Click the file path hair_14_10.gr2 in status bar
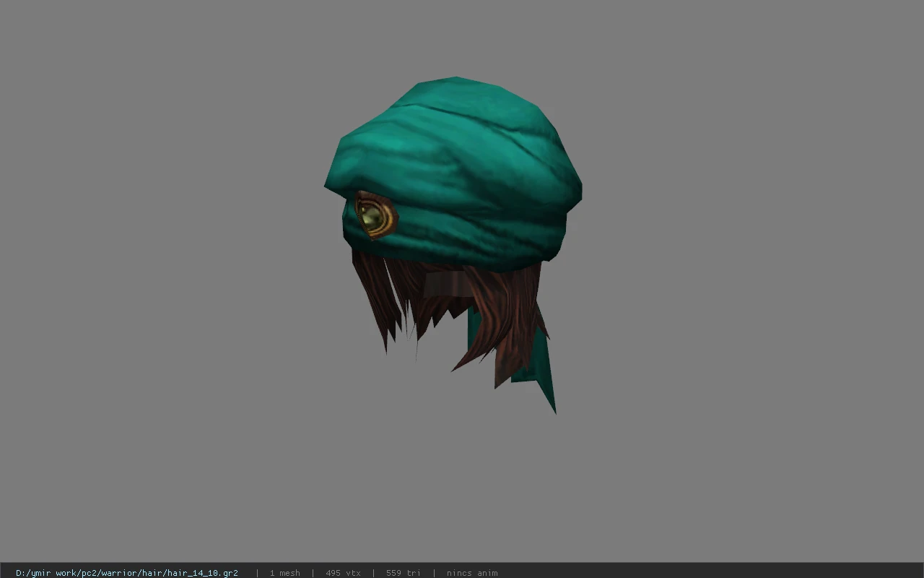 click(127, 573)
